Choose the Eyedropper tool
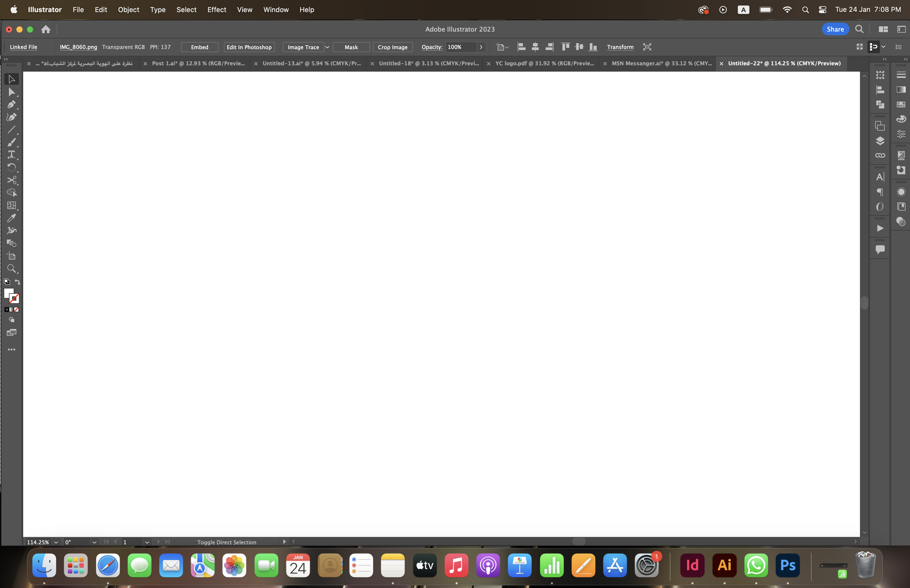The height and width of the screenshot is (588, 910). click(12, 218)
